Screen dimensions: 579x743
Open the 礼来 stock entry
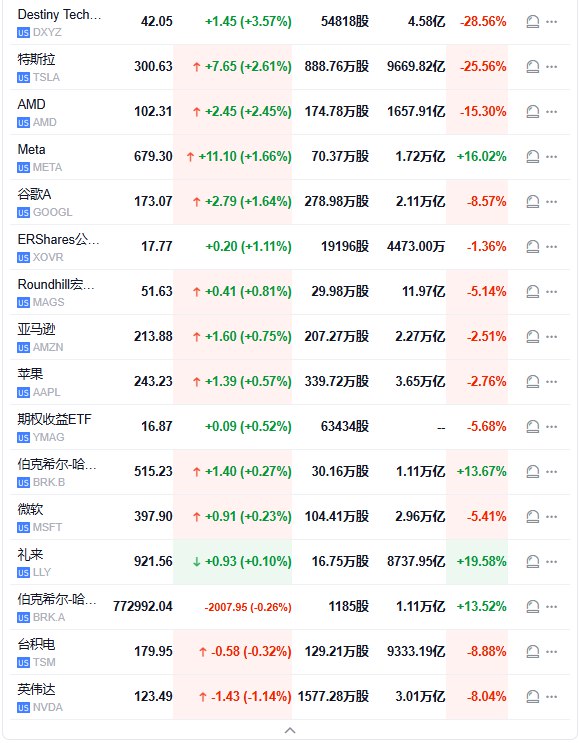[30, 554]
